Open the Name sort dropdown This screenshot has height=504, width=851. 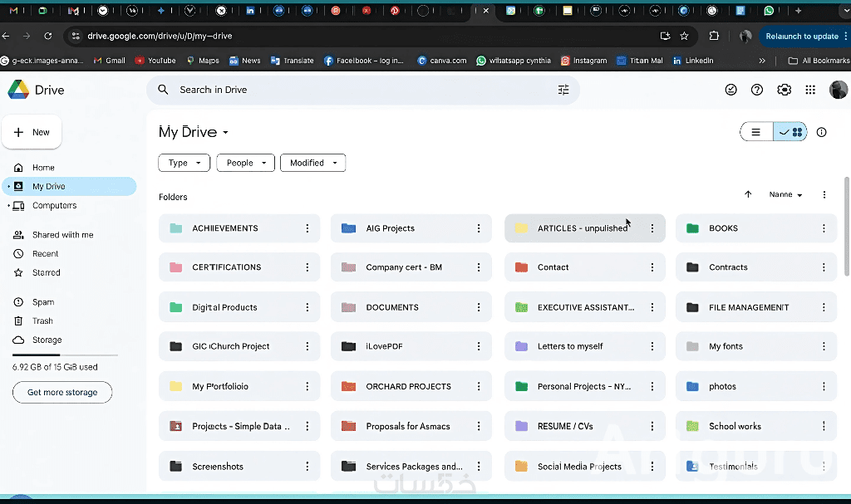(x=785, y=194)
